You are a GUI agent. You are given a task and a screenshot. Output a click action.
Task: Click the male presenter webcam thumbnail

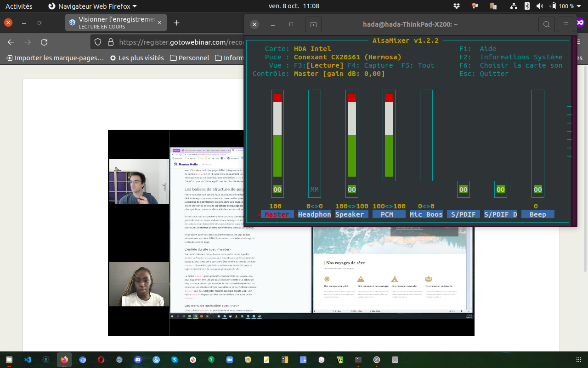(139, 182)
